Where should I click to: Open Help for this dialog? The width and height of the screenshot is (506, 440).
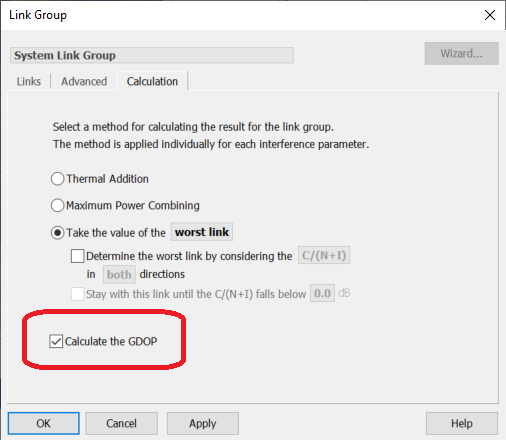462,423
